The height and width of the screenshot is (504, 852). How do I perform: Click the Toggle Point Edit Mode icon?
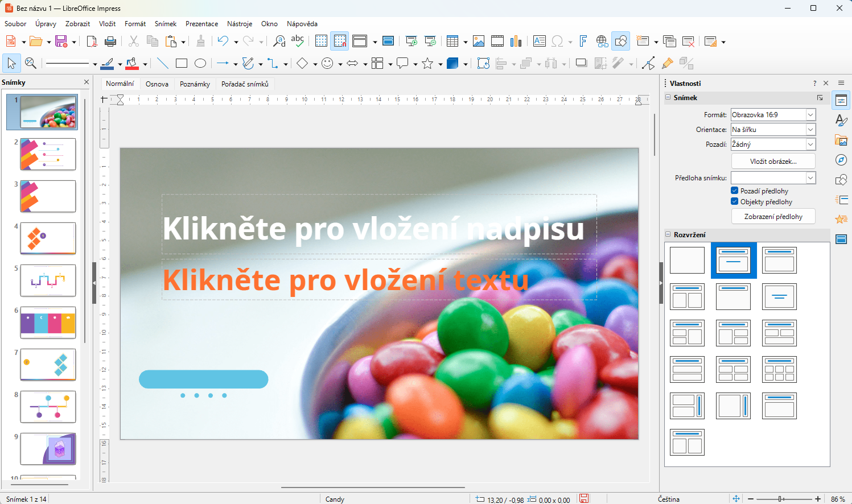[648, 63]
